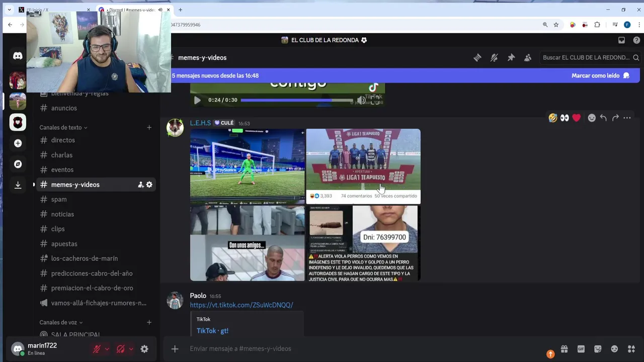Show member list people icon
This screenshot has height=362, width=644.
[527, 58]
